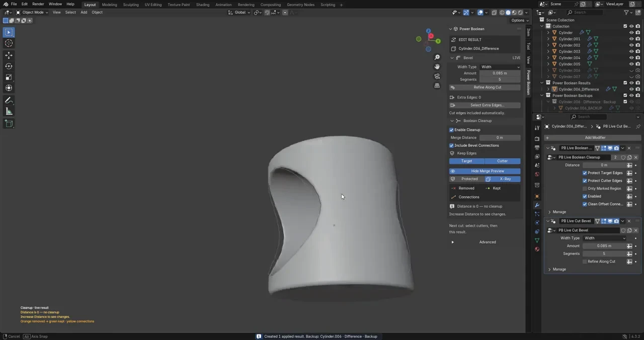Click the Bevel Amount 0.085 m field
The width and height of the screenshot is (644, 340).
click(x=500, y=73)
